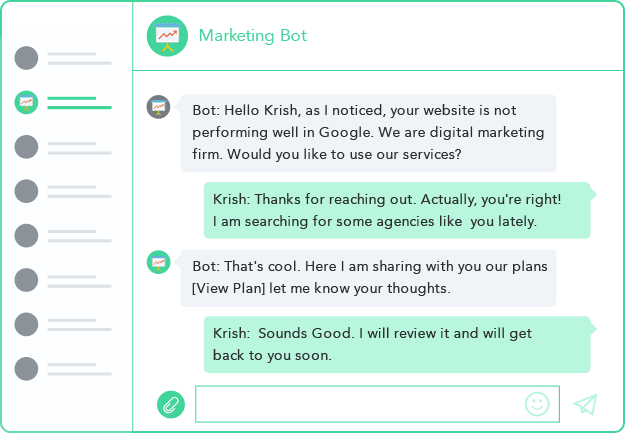625x433 pixels.
Task: Click Krish's Thanks for reaching out bubble
Action: [396, 210]
